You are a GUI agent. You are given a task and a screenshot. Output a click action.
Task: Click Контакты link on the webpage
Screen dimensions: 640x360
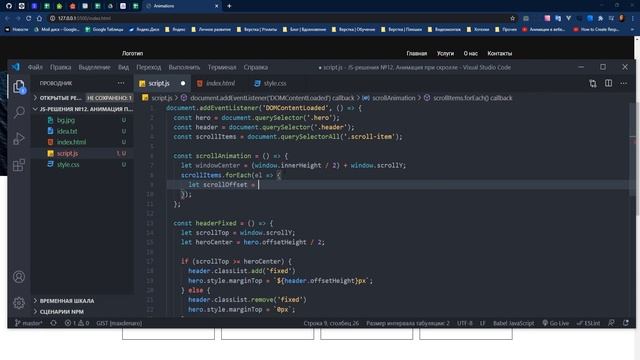499,53
